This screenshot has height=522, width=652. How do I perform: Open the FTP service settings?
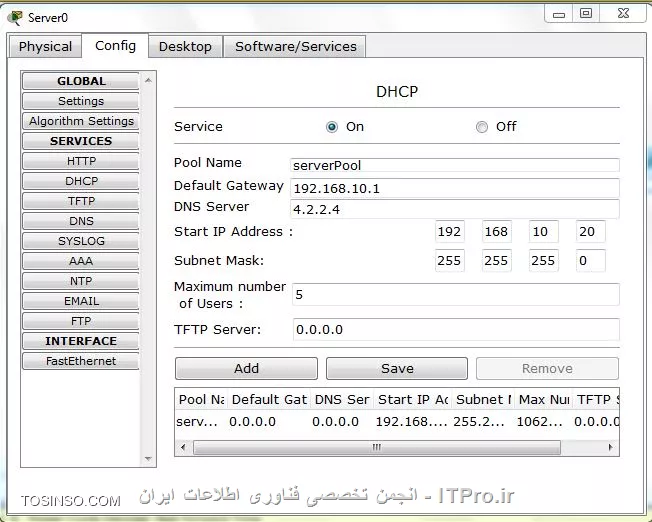[81, 321]
